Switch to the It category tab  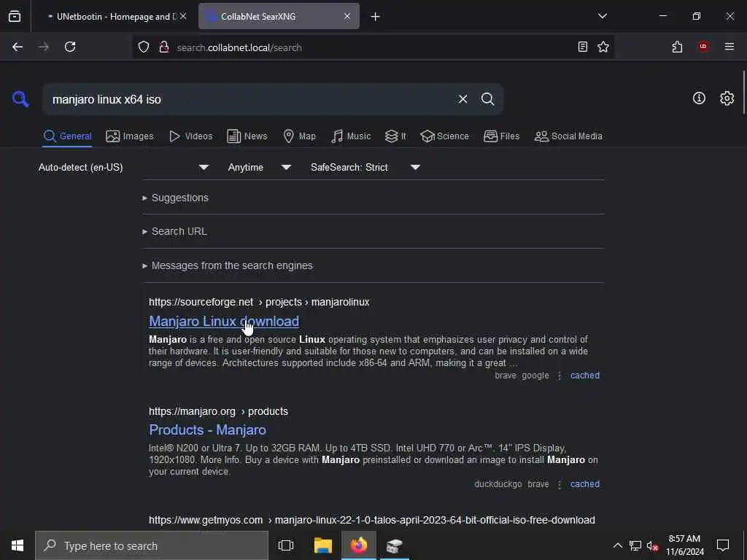point(395,136)
